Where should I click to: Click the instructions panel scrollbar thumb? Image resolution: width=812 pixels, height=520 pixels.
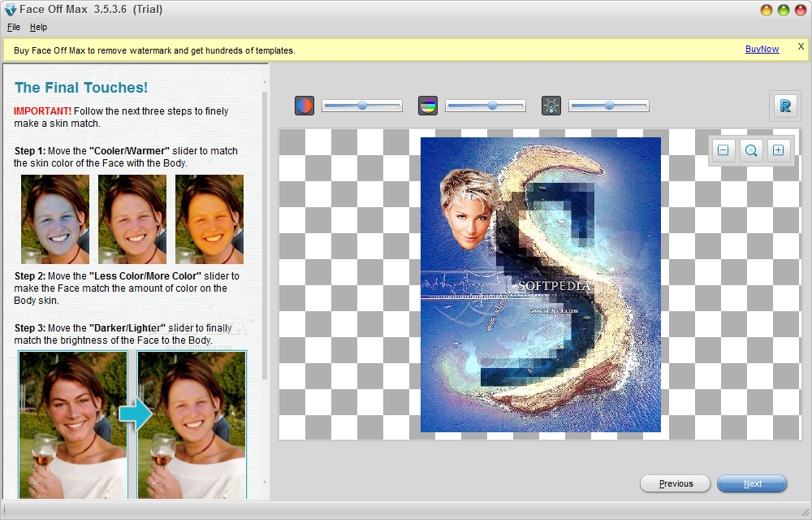(x=265, y=236)
